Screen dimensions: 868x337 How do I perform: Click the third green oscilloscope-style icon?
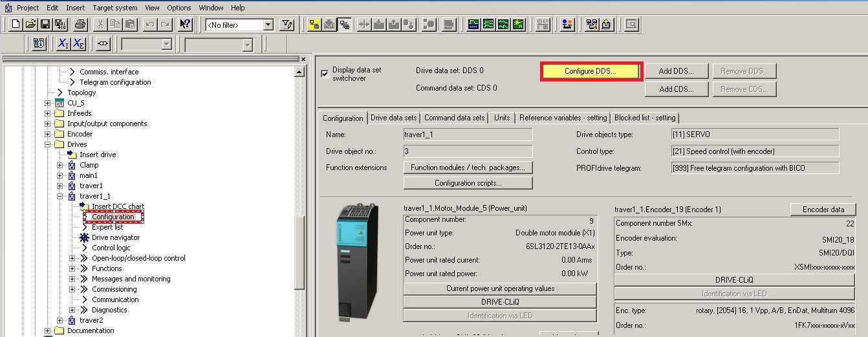click(503, 25)
